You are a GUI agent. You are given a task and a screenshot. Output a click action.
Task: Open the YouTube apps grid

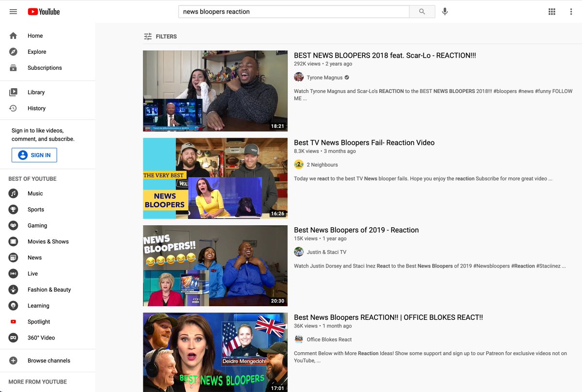pos(551,12)
